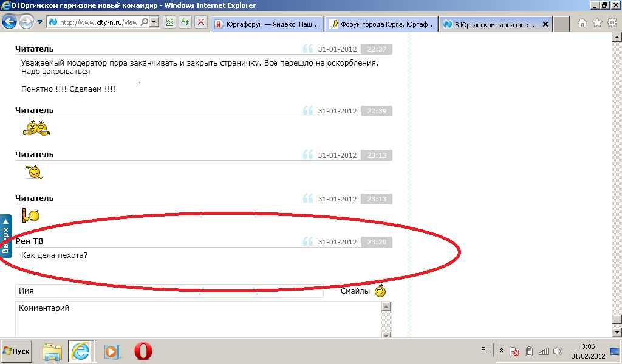Screen dimensions: 622x364
Task: Launch Opera from the taskbar
Action: tap(143, 351)
